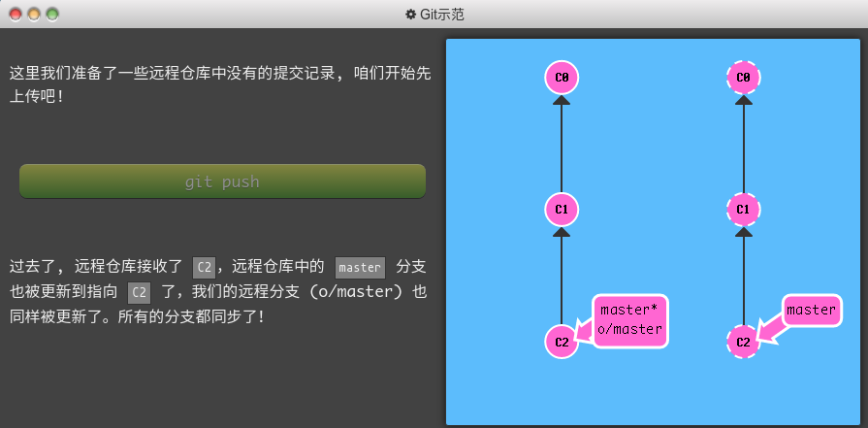Screen dimensions: 868x428
Task: Click the C2 code tag after 更新到指向
Action: pyautogui.click(x=140, y=292)
